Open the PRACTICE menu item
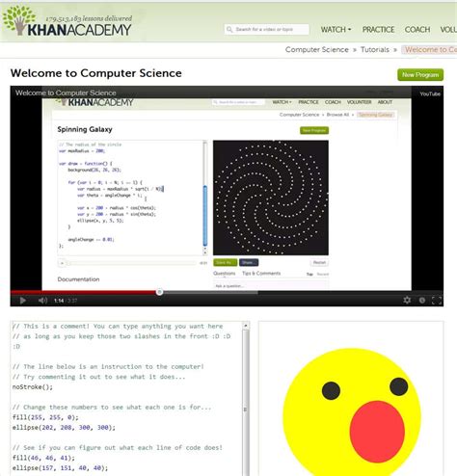Screen dimensions: 457x476 pos(378,30)
